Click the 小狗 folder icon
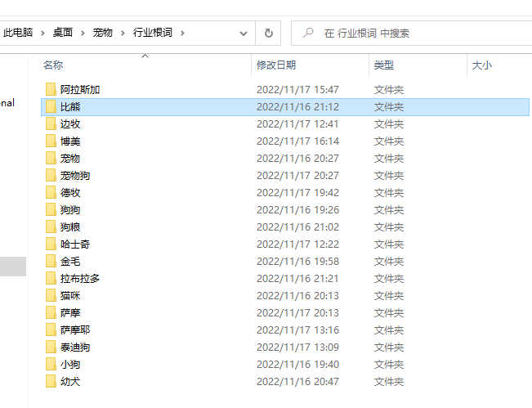This screenshot has height=408, width=532. tap(51, 364)
